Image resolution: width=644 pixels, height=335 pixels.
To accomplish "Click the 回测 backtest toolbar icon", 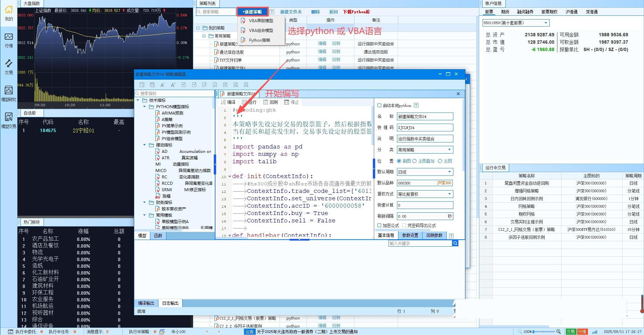I will click(x=270, y=102).
